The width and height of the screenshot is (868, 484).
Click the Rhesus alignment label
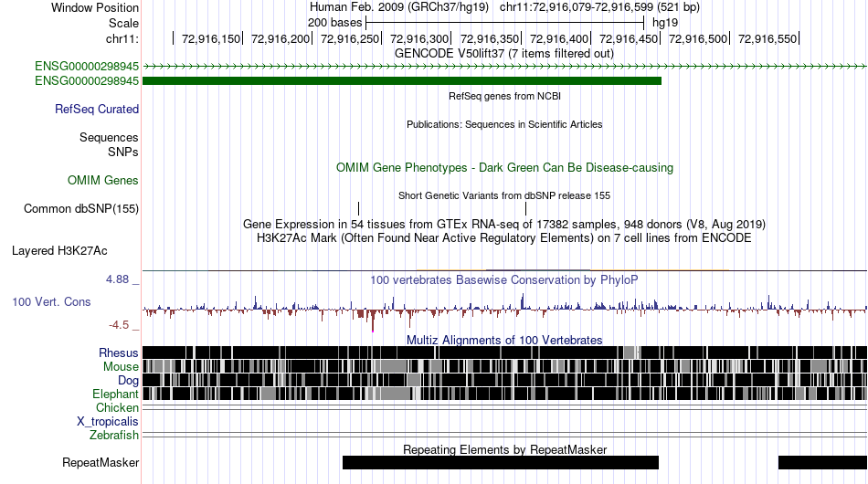click(x=119, y=352)
